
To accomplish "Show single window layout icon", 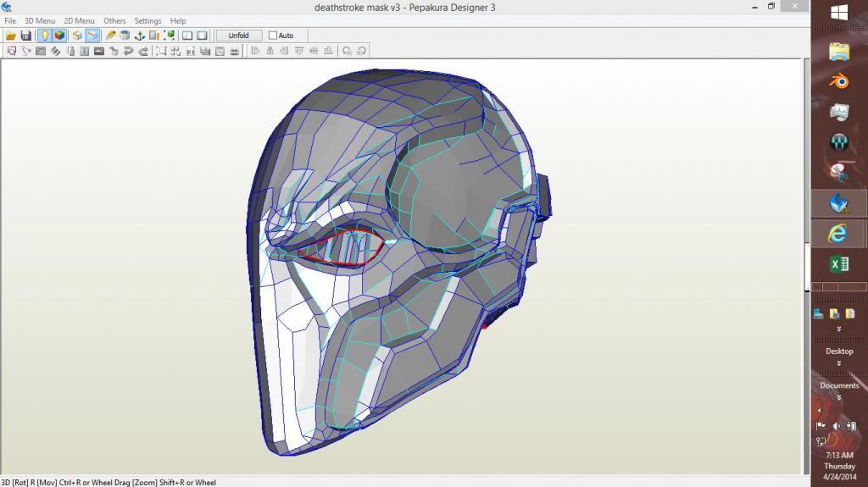I will coord(202,36).
